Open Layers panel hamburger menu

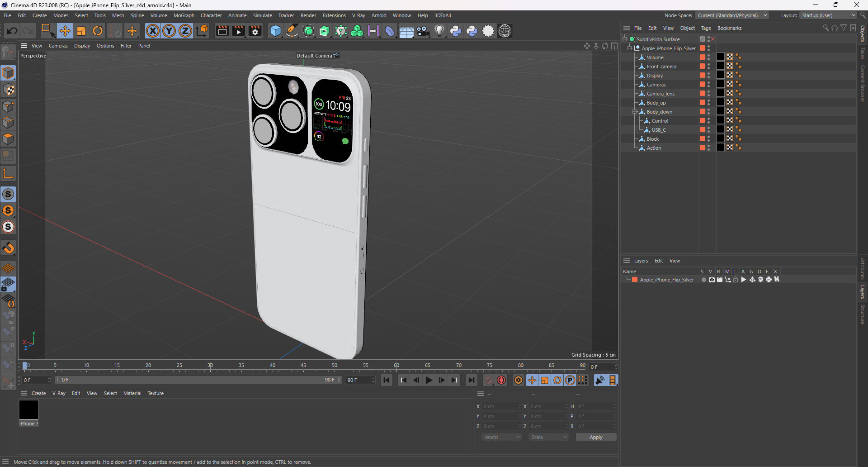627,261
